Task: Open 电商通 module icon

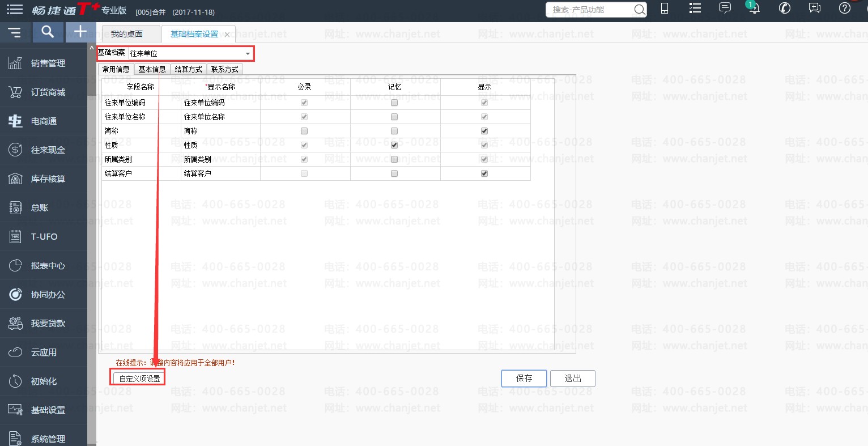Action: point(15,121)
